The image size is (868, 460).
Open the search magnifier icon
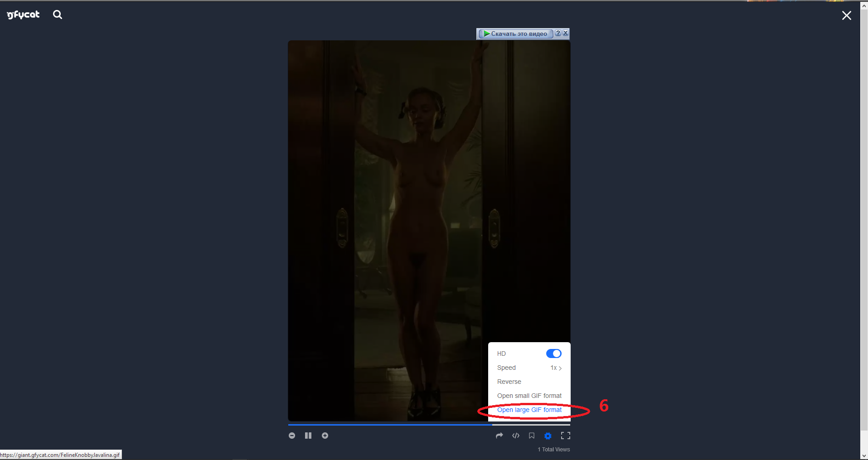[x=58, y=15]
